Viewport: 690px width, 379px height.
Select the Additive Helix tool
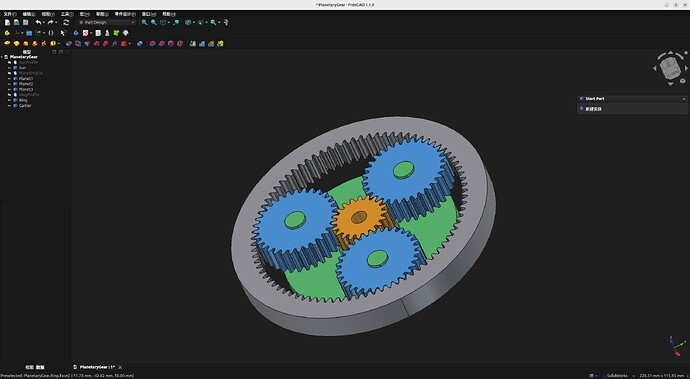[44, 44]
